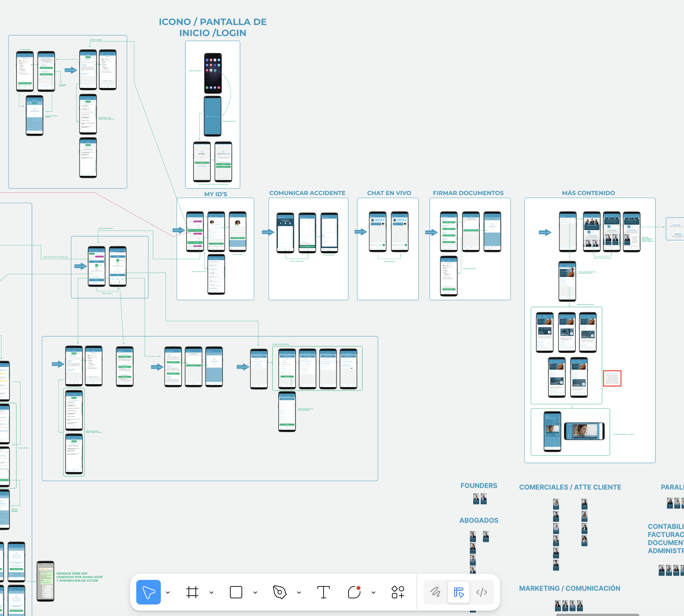Toggle the active measure/design mode icon
Viewport: 684px width, 616px height.
click(x=459, y=592)
